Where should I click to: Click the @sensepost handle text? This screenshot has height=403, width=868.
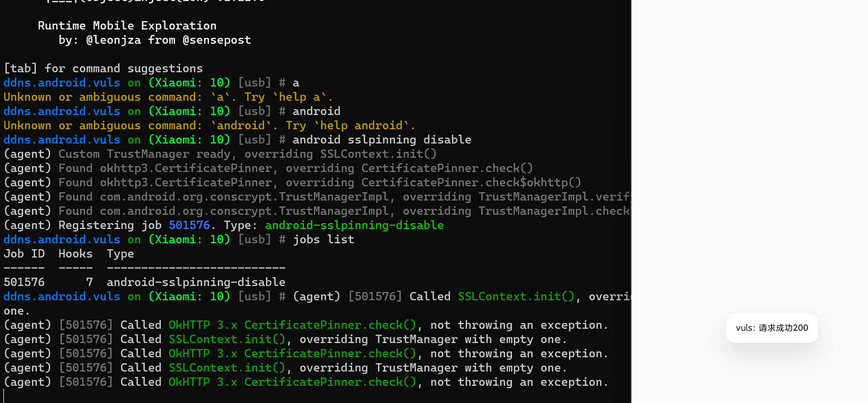pos(216,40)
